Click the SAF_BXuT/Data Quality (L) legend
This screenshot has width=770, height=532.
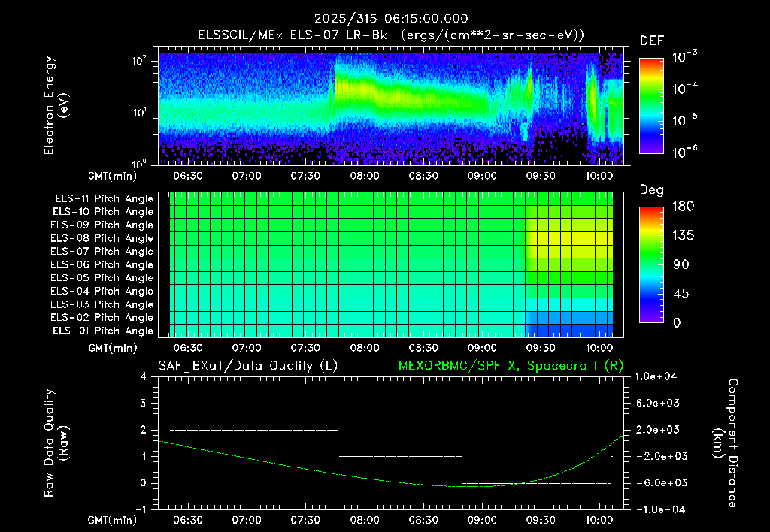point(248,366)
